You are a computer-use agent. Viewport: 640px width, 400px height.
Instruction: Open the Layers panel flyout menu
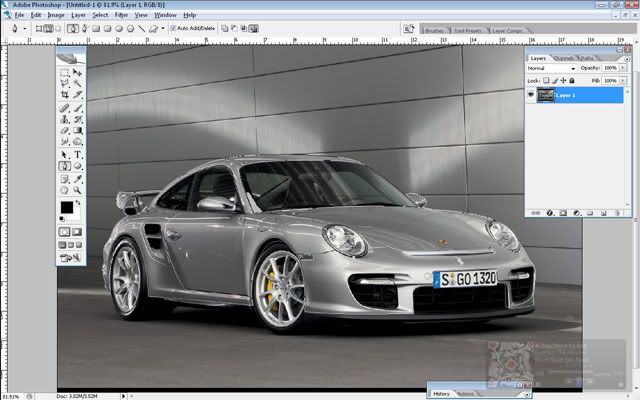627,59
